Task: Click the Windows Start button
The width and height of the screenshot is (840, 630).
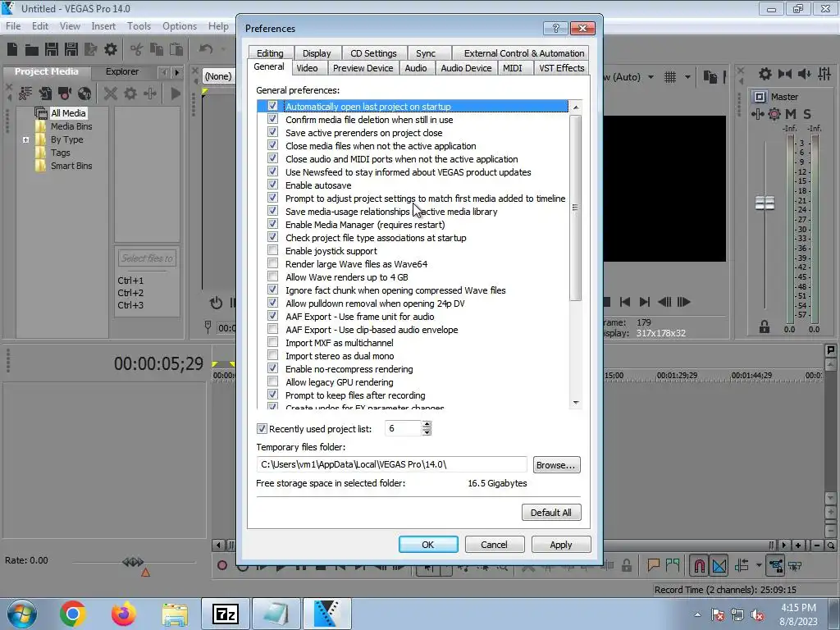Action: point(21,614)
